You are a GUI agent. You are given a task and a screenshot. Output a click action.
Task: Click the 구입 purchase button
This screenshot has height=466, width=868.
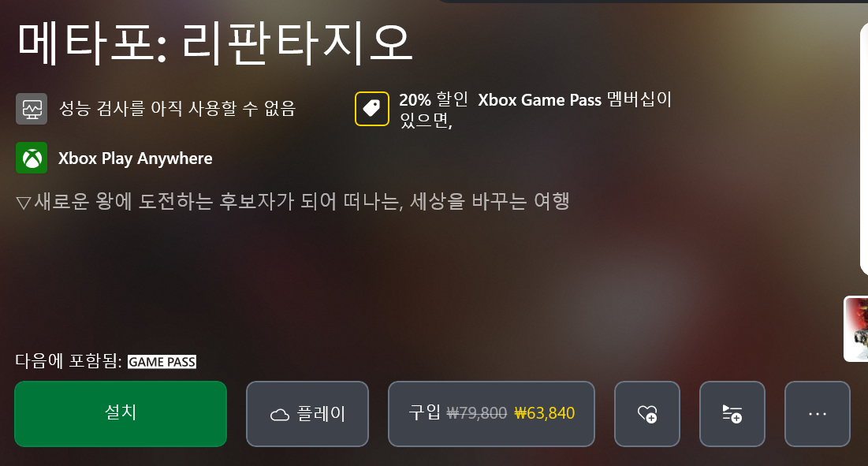(492, 413)
